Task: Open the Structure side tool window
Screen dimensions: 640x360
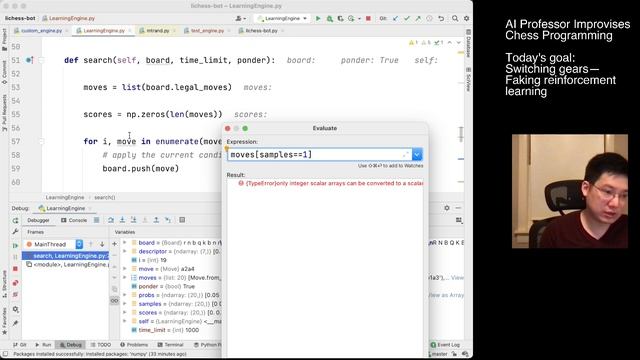Action: coord(4,284)
